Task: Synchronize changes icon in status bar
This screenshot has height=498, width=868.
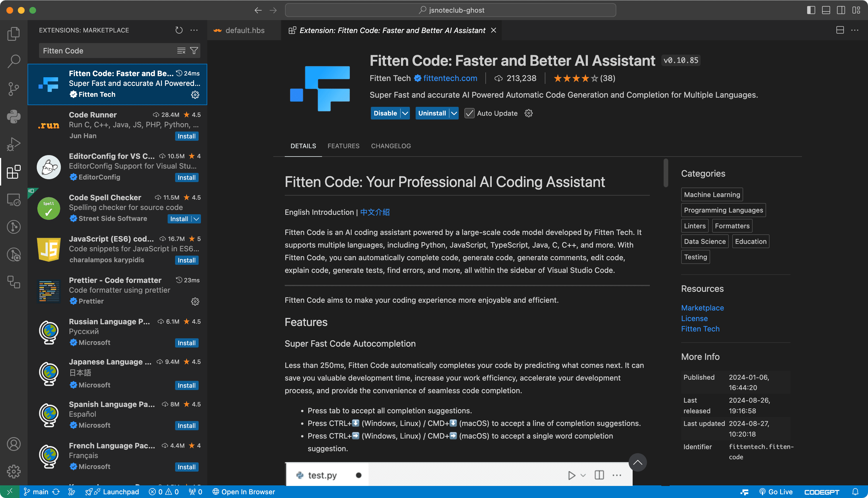Action: 56,491
